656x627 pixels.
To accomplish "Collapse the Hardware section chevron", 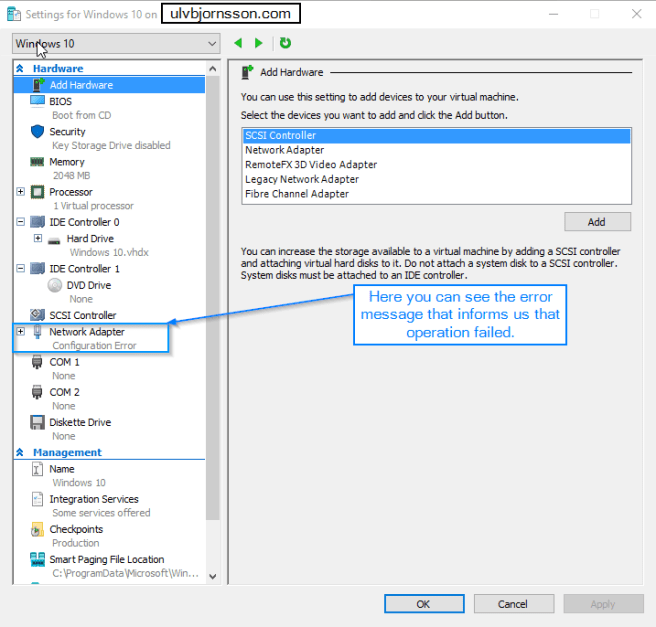I will (x=20, y=68).
